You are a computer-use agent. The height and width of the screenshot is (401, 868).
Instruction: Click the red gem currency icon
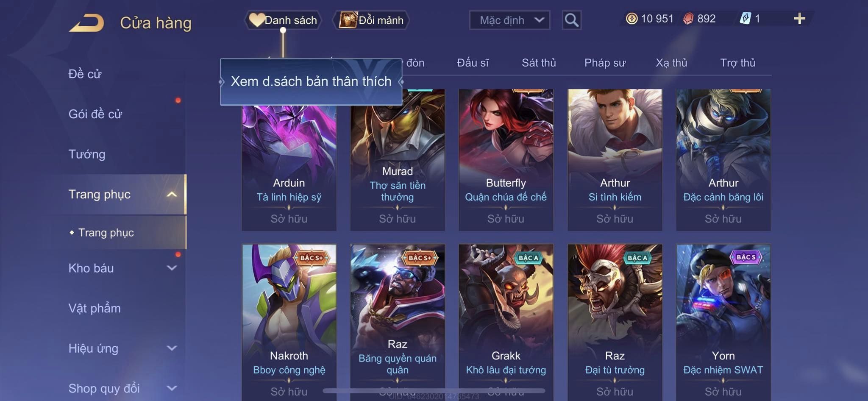click(688, 19)
